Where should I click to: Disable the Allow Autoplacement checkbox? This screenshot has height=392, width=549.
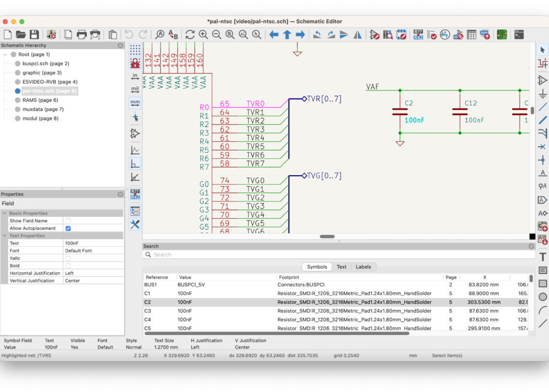67,228
